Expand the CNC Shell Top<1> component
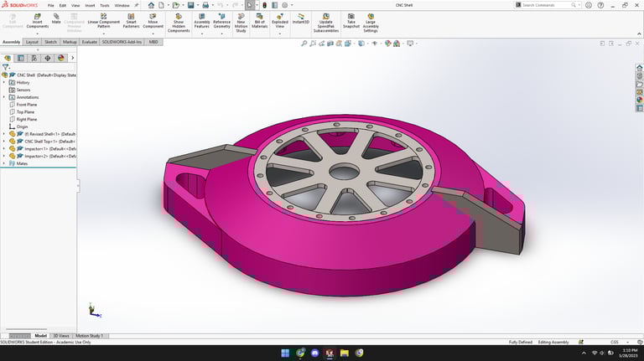This screenshot has width=644, height=361. pyautogui.click(x=4, y=142)
